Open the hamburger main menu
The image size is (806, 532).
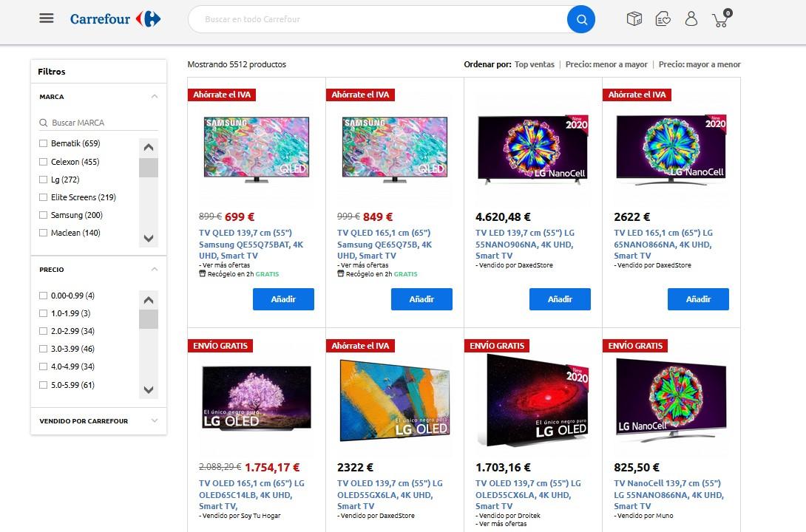tap(47, 18)
